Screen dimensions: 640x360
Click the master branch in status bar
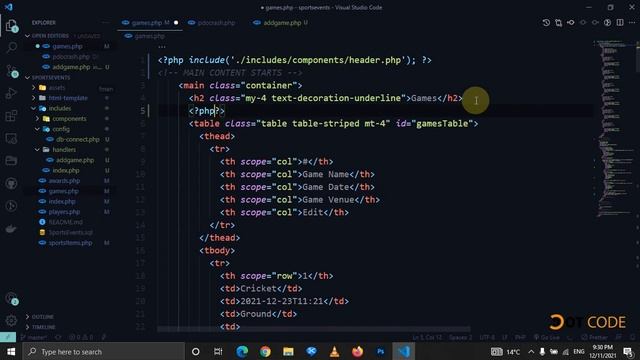34,337
